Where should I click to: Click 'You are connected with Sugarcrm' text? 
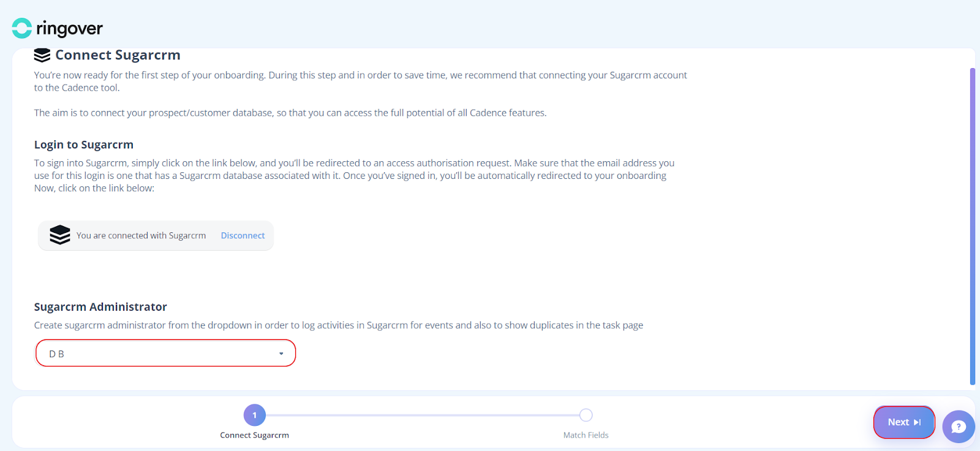141,235
